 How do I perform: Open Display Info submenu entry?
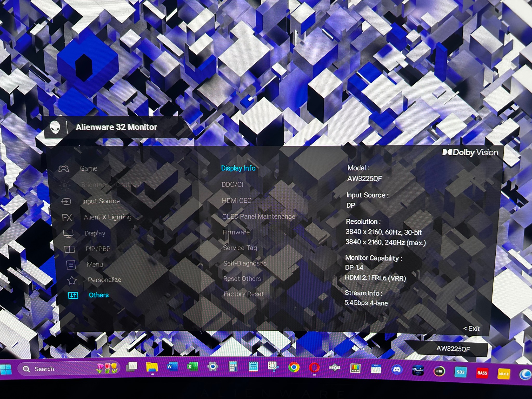[x=238, y=168]
